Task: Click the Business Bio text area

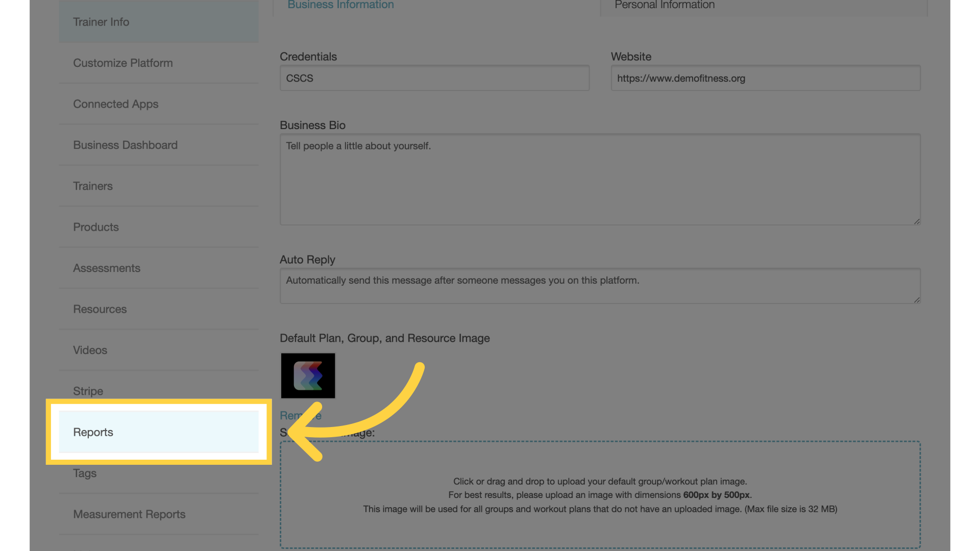Action: (600, 179)
